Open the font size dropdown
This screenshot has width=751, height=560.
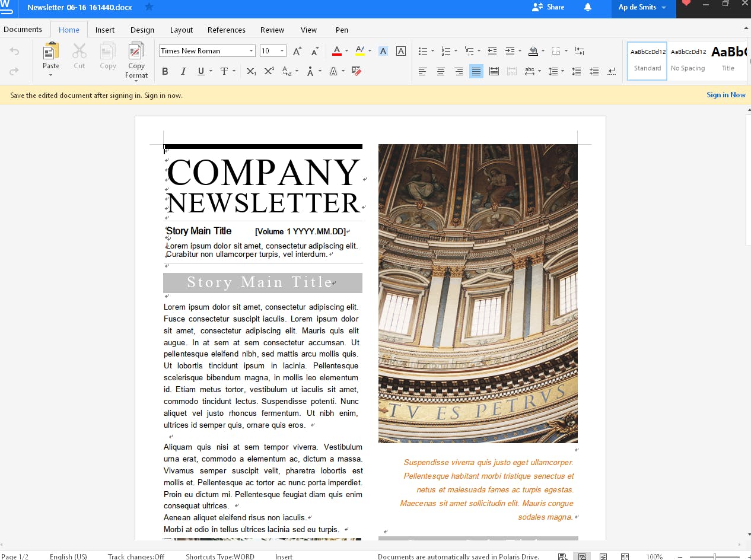pyautogui.click(x=282, y=51)
